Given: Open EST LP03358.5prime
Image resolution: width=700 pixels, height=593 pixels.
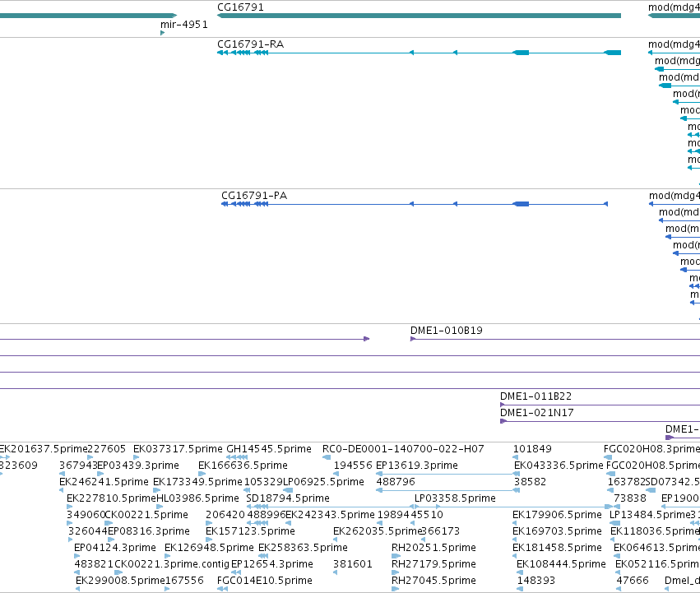Looking at the screenshot, I should point(455,498).
